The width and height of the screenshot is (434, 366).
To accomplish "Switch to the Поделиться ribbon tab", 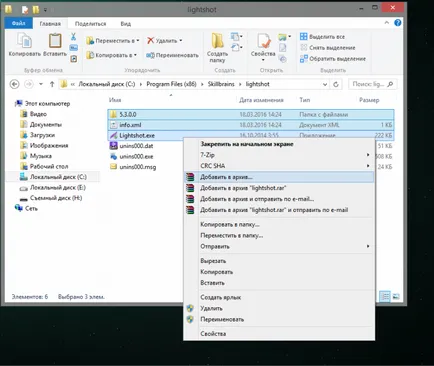I will 90,24.
